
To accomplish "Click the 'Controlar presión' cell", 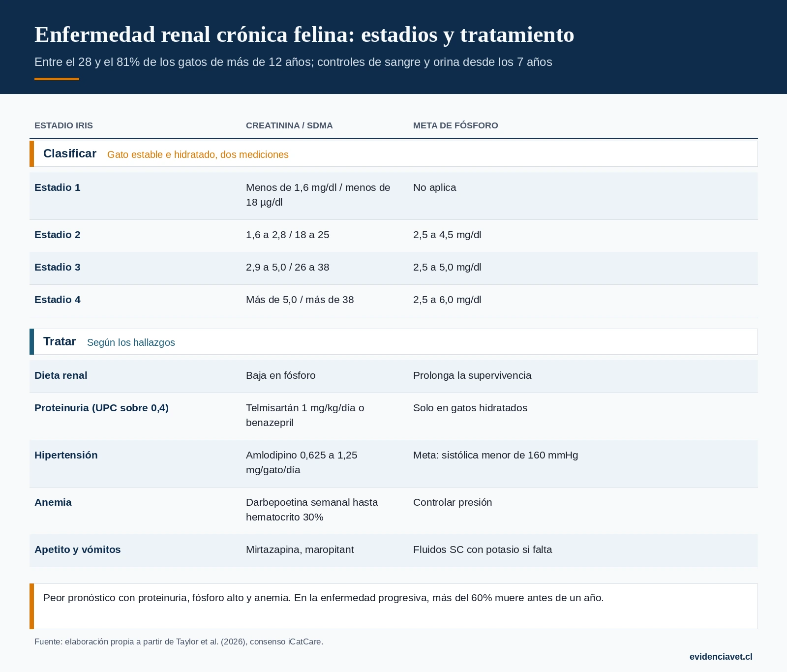I will coord(453,502).
